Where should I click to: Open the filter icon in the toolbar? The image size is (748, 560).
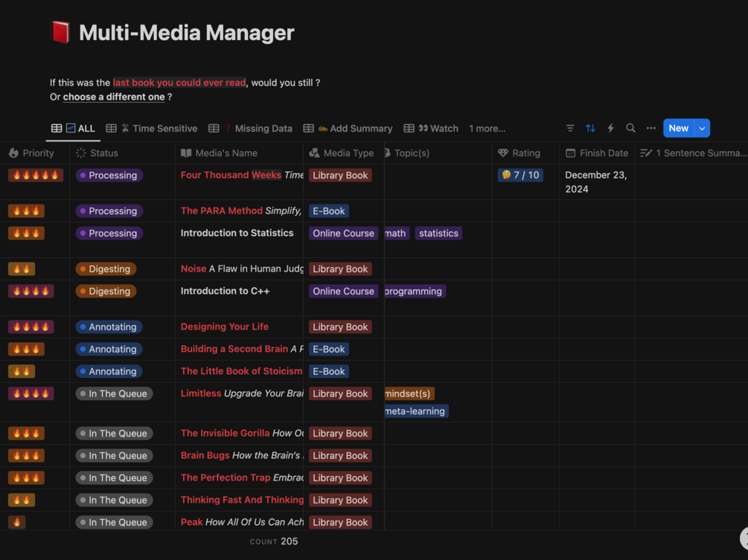(x=570, y=128)
